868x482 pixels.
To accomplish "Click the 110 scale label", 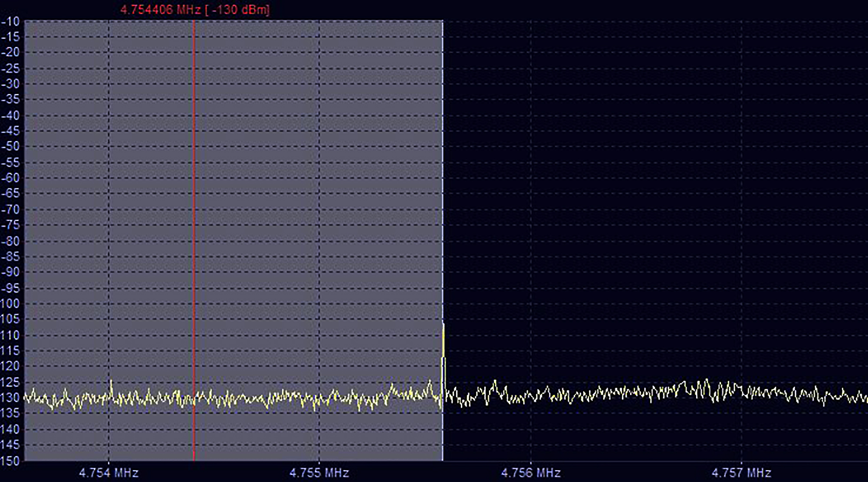I will click(10, 335).
